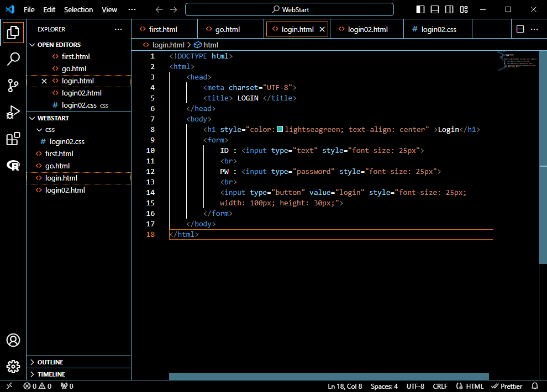Image resolution: width=547 pixels, height=392 pixels.
Task: Close the login.html editor tab
Action: (x=322, y=29)
